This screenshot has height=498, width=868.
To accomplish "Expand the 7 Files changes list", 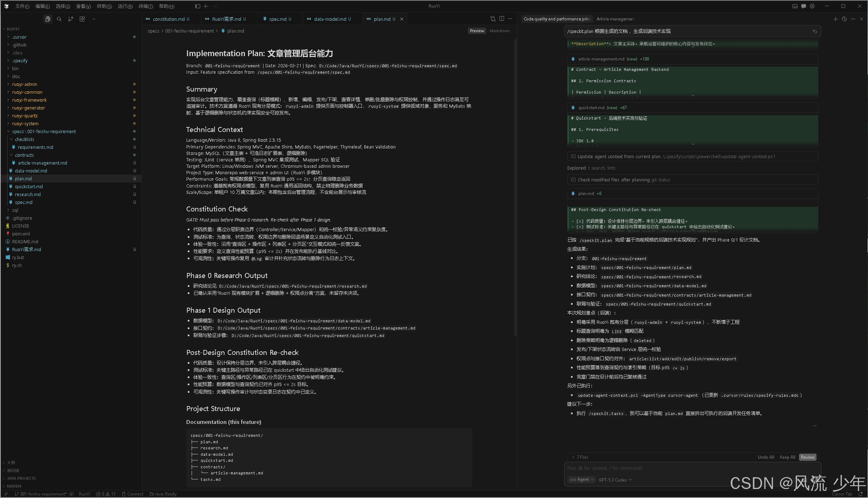I will tap(582, 457).
